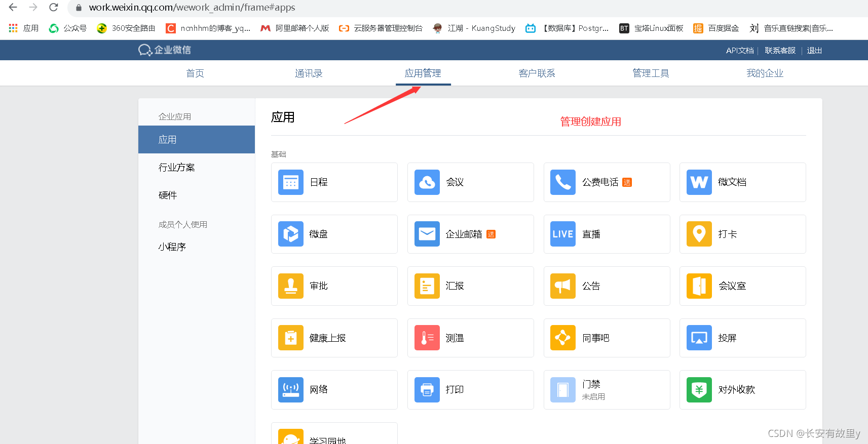The width and height of the screenshot is (868, 444).
Task: Click the 联系客服 link
Action: tap(780, 51)
